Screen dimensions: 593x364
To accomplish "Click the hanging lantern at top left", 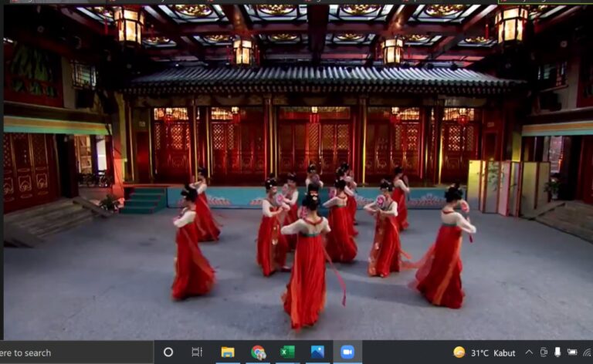I will 128,25.
